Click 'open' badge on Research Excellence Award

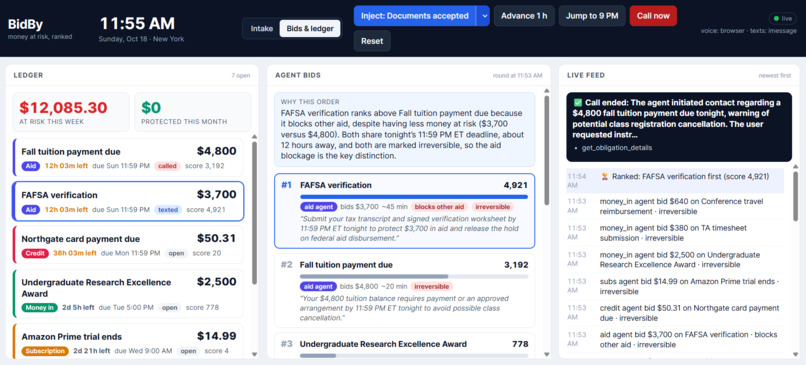pyautogui.click(x=169, y=308)
